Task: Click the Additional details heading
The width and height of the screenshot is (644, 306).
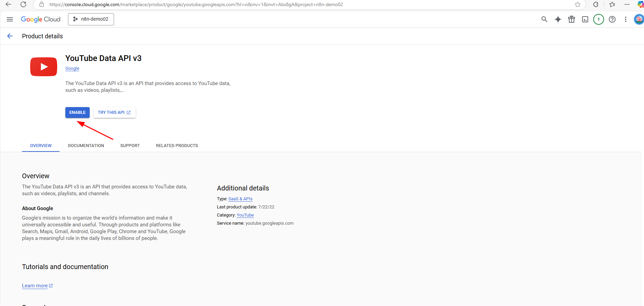Action: point(243,188)
